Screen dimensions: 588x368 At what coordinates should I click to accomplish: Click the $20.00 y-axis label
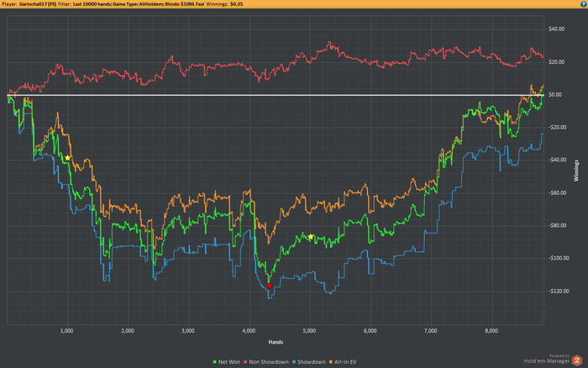(556, 62)
